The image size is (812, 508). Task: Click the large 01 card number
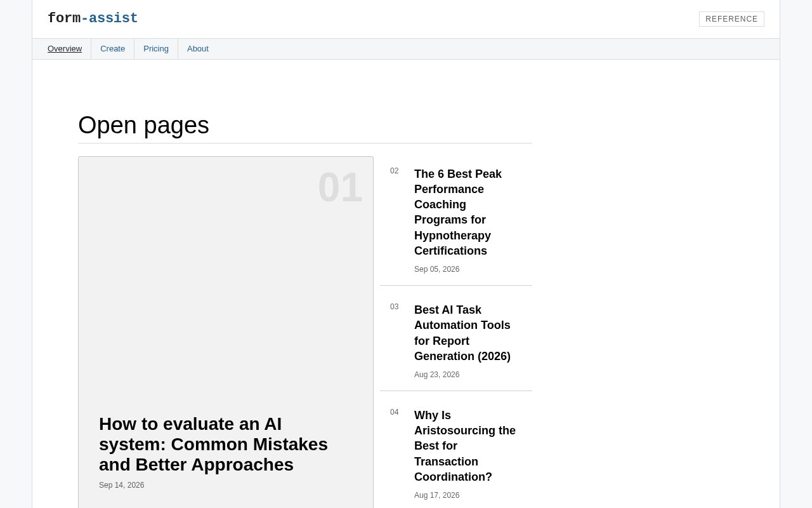340,187
